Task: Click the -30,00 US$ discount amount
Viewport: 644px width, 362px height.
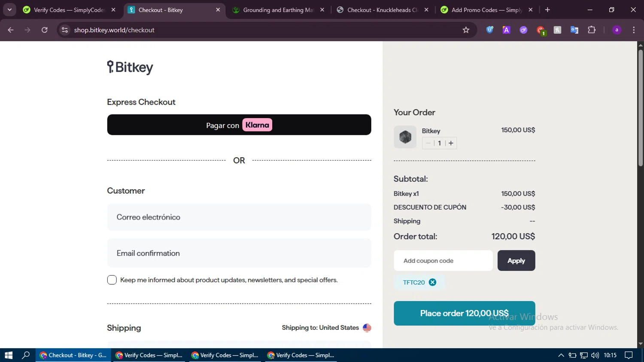Action: [518, 207]
